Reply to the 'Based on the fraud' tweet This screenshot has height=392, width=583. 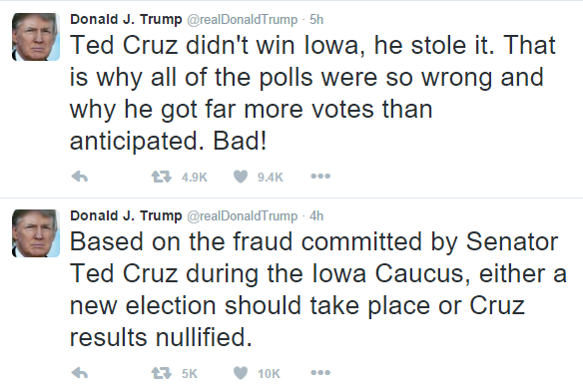pos(80,373)
